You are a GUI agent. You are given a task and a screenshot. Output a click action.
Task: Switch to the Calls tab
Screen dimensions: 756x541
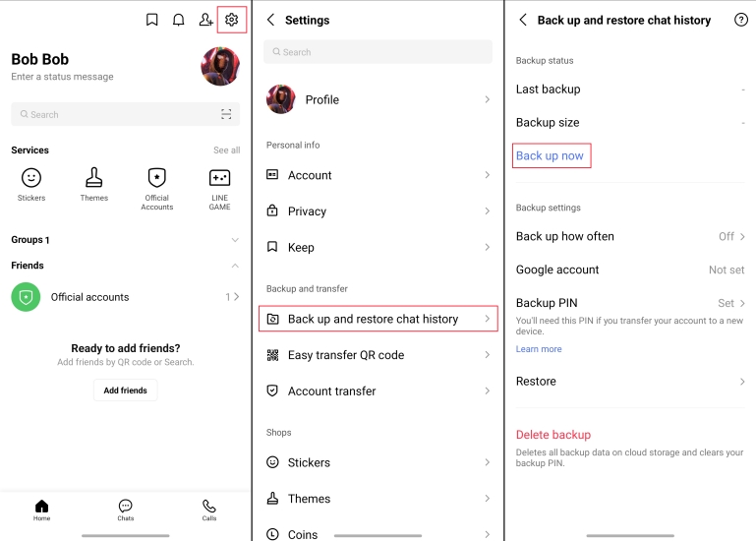(209, 510)
